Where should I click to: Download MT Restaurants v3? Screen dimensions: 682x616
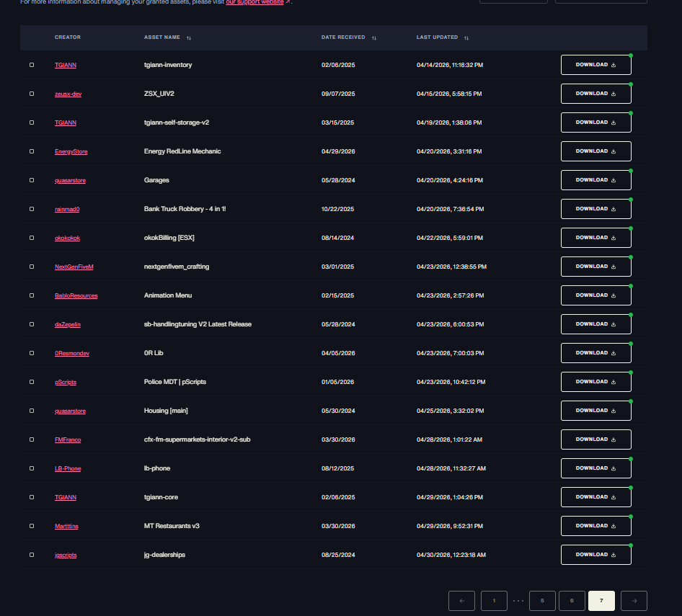pos(596,526)
